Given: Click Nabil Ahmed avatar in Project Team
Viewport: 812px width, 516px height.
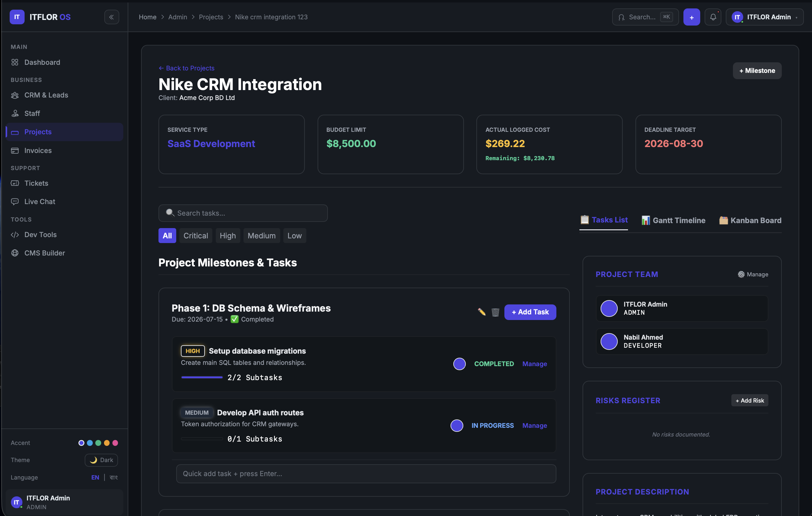Looking at the screenshot, I should tap(609, 342).
